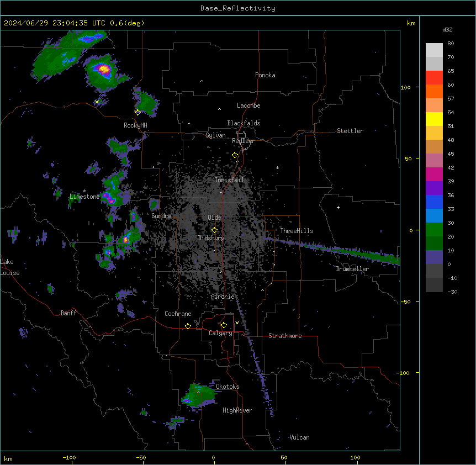Click the Strathmore label
Image resolution: width=476 pixels, height=465 pixels.
285,336
